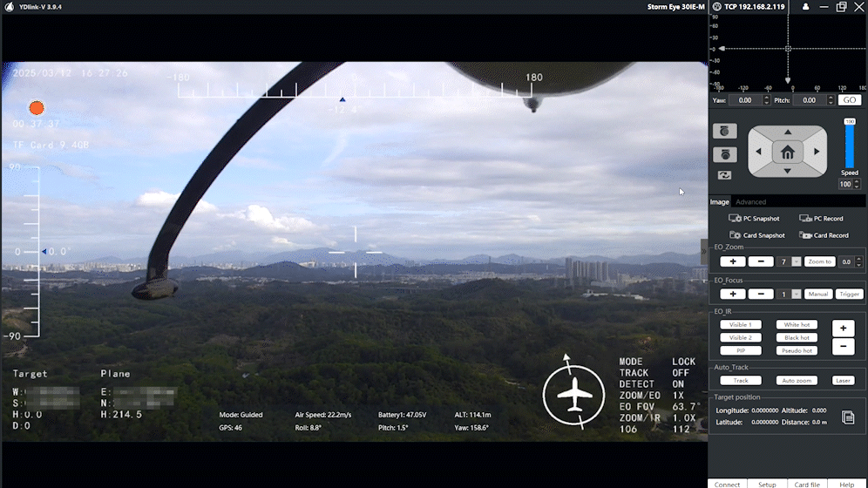Switch to the Advanced tab

(750, 202)
